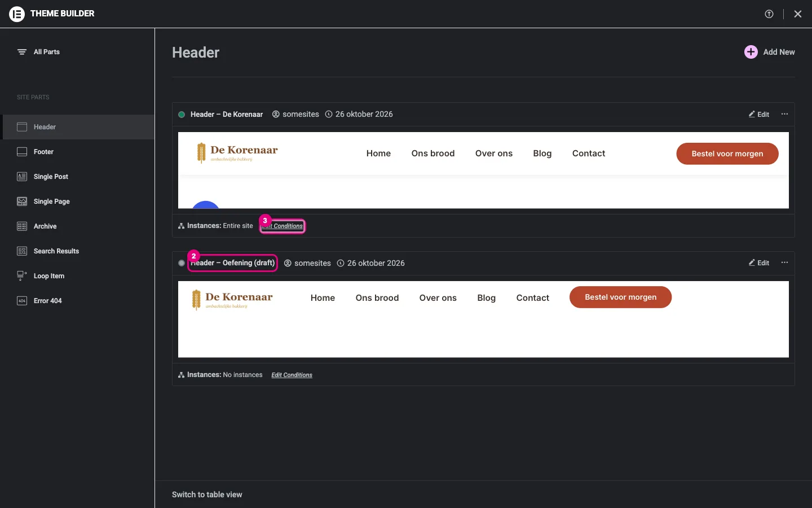Image resolution: width=812 pixels, height=508 pixels.
Task: Close the Theme Builder window
Action: (x=798, y=14)
